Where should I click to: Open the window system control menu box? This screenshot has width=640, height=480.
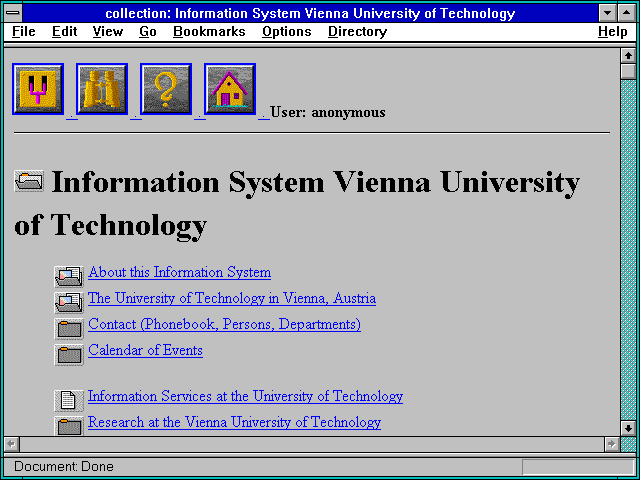(13, 13)
